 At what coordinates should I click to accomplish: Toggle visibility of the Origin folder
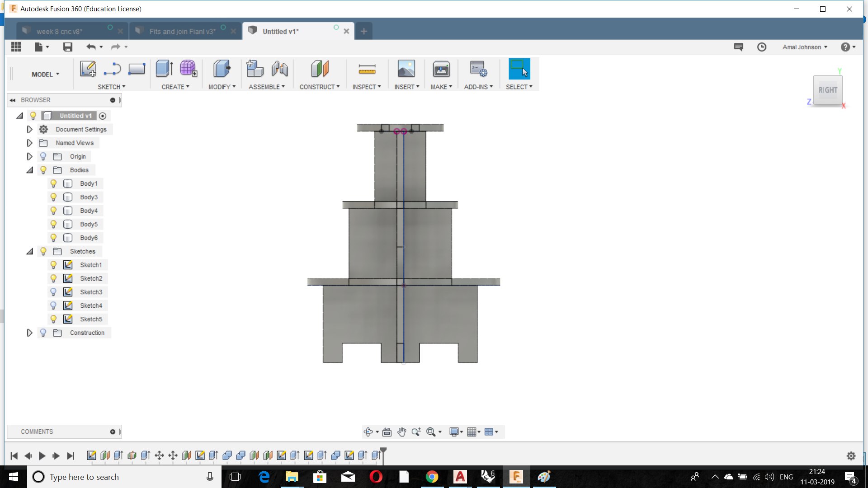point(43,156)
